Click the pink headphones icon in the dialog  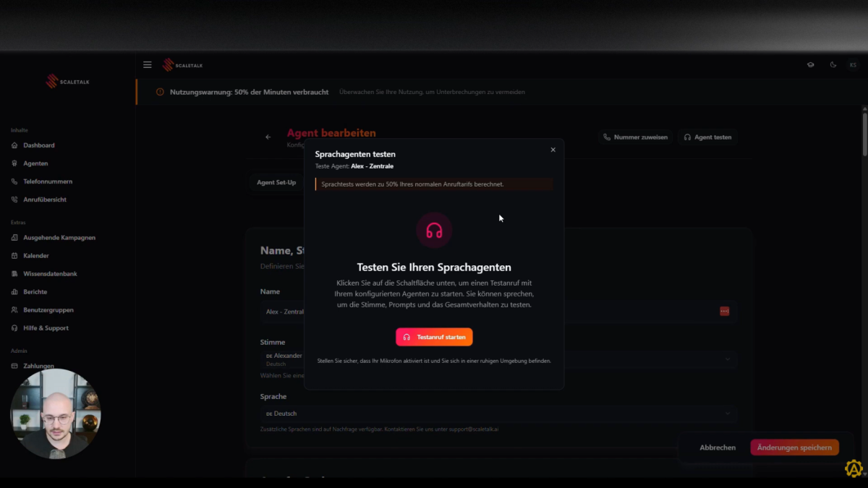(x=434, y=231)
